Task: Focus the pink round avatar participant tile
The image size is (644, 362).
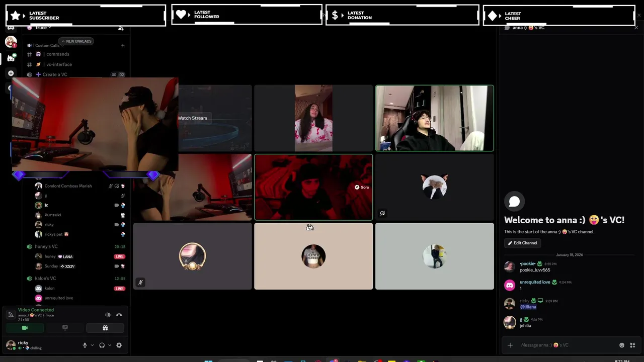Action: click(x=192, y=256)
